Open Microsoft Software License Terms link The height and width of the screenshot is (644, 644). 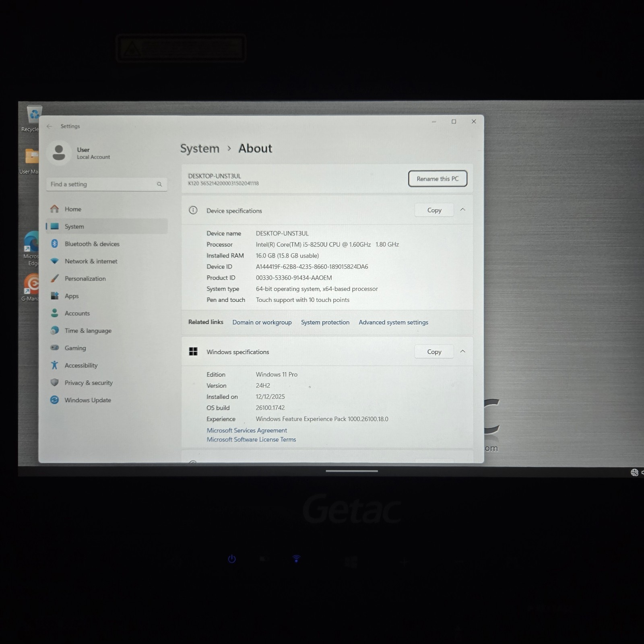pyautogui.click(x=251, y=440)
